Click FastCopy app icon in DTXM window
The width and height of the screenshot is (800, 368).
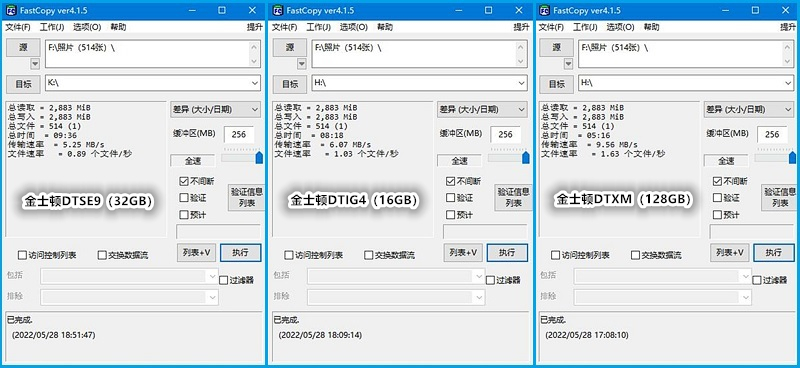coord(544,10)
